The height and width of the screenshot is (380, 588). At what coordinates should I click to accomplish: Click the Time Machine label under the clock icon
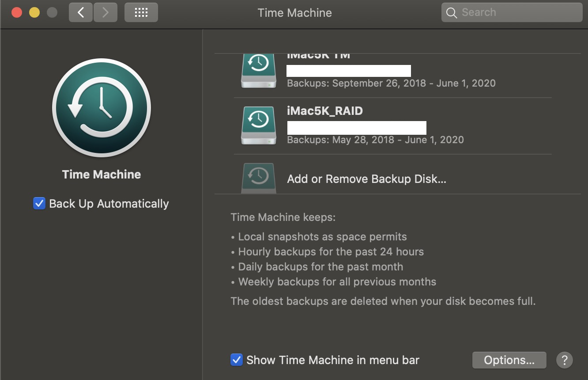(102, 175)
